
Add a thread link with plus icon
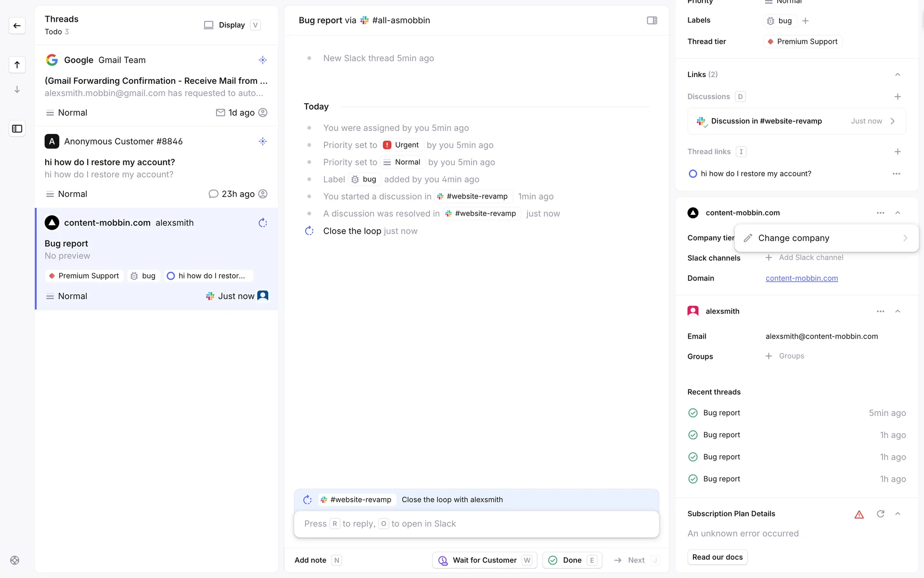[897, 152]
